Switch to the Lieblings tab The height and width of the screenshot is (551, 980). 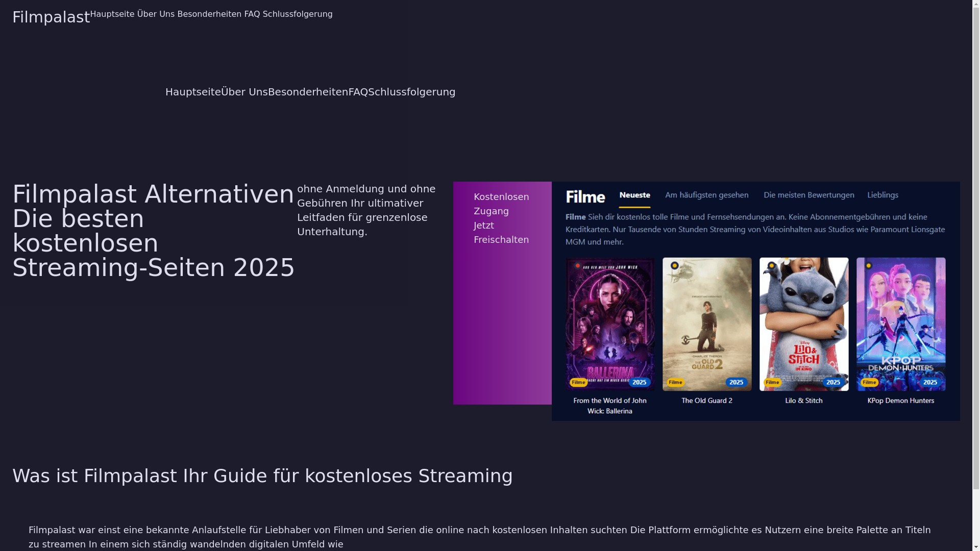pos(883,195)
